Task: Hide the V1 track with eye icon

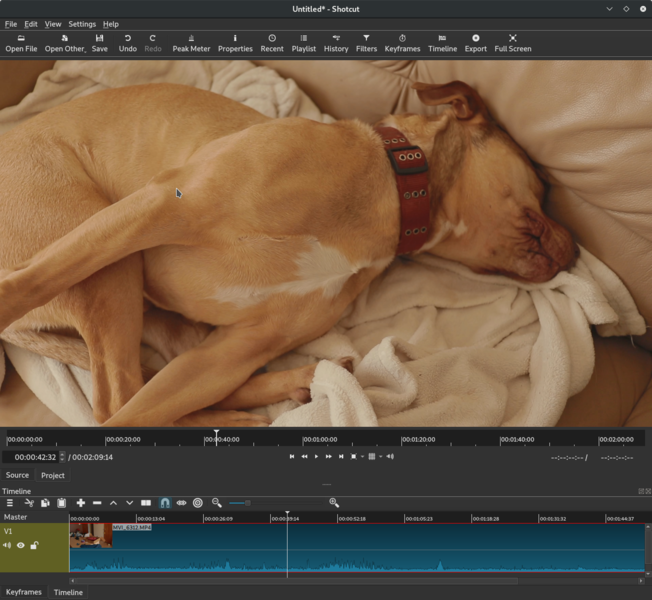Action: click(20, 545)
